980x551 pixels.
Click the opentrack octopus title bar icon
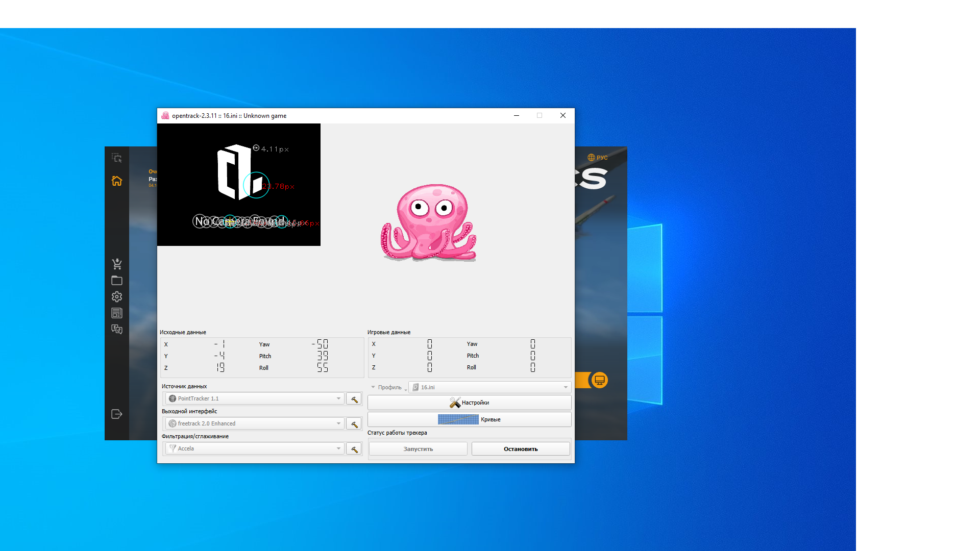tap(165, 116)
